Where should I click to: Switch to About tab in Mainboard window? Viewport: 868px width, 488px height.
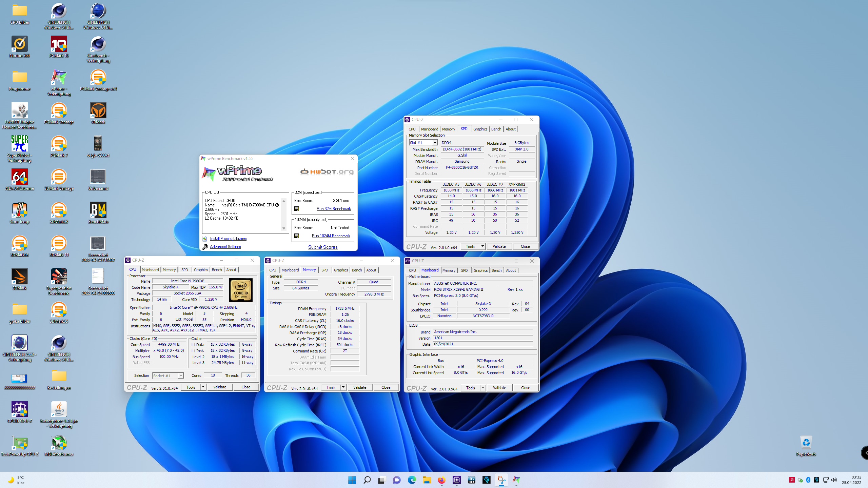(511, 270)
